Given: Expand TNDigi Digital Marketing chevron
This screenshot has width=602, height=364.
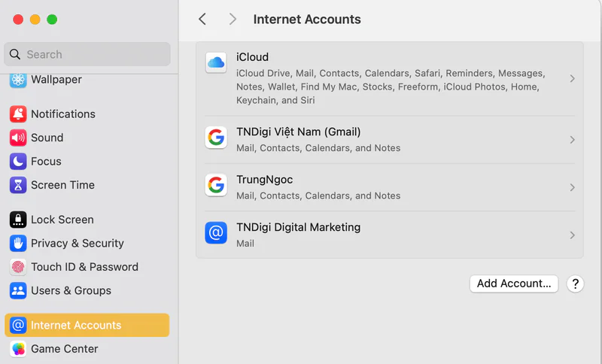Looking at the screenshot, I should tap(572, 235).
